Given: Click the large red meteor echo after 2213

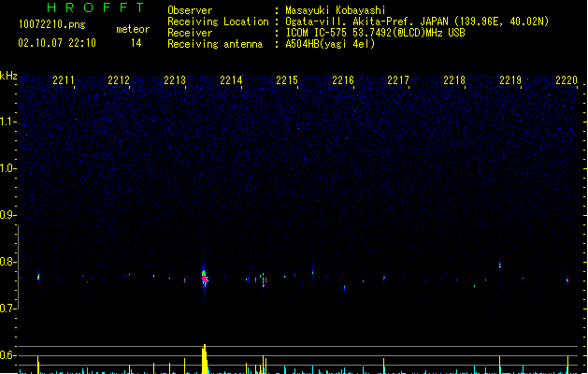Looking at the screenshot, I should (205, 279).
